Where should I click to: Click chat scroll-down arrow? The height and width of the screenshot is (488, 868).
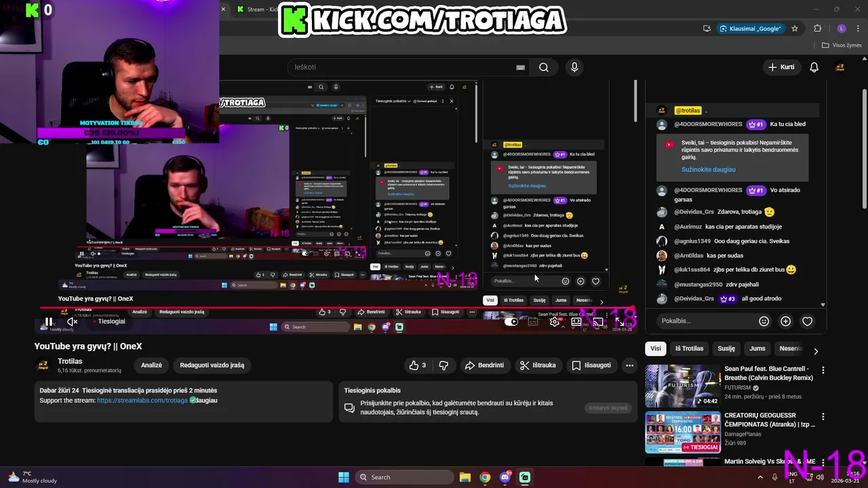pyautogui.click(x=823, y=305)
